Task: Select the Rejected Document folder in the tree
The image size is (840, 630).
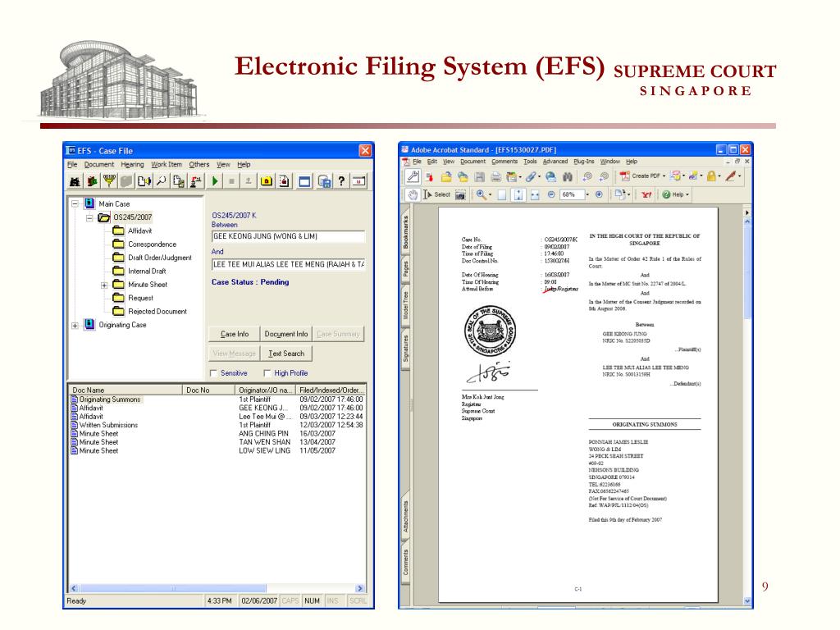Action: (x=157, y=311)
